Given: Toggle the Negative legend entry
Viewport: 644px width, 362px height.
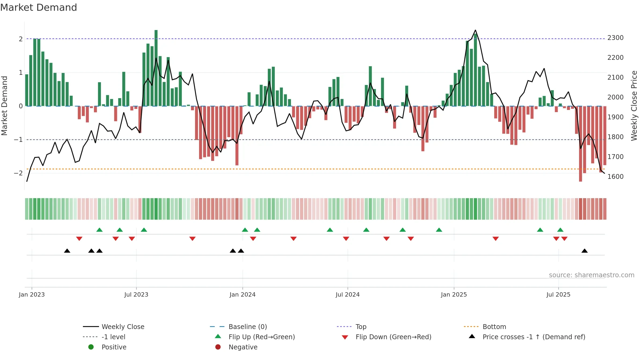Looking at the screenshot, I should (236, 347).
